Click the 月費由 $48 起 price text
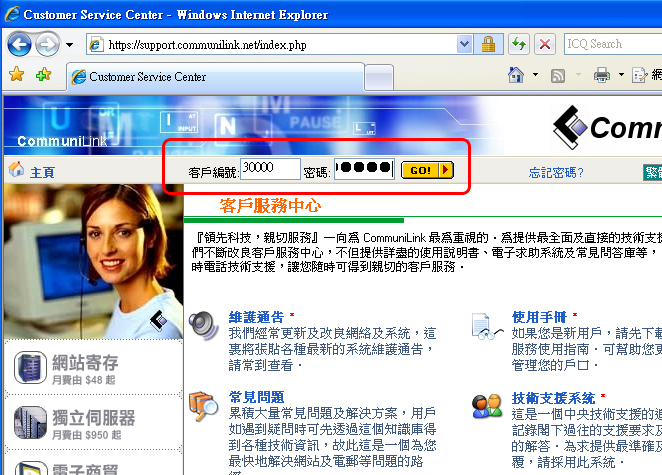The image size is (662, 475). (84, 380)
